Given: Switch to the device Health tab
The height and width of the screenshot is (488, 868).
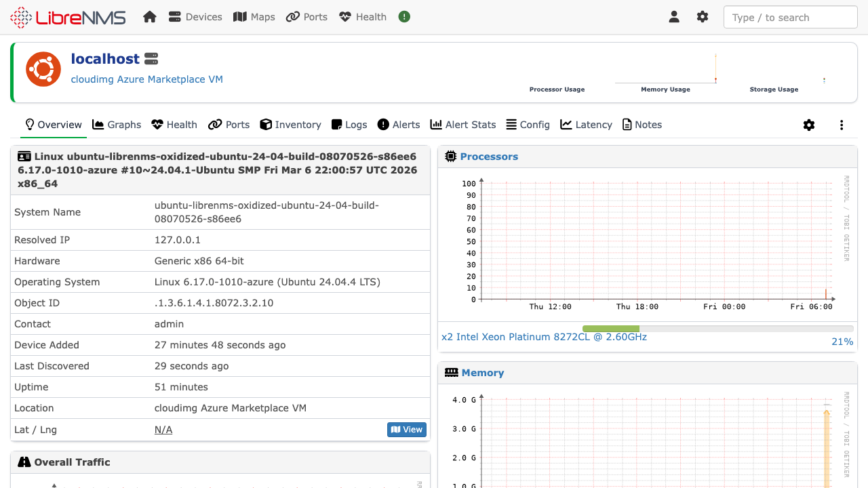Looking at the screenshot, I should pyautogui.click(x=174, y=125).
